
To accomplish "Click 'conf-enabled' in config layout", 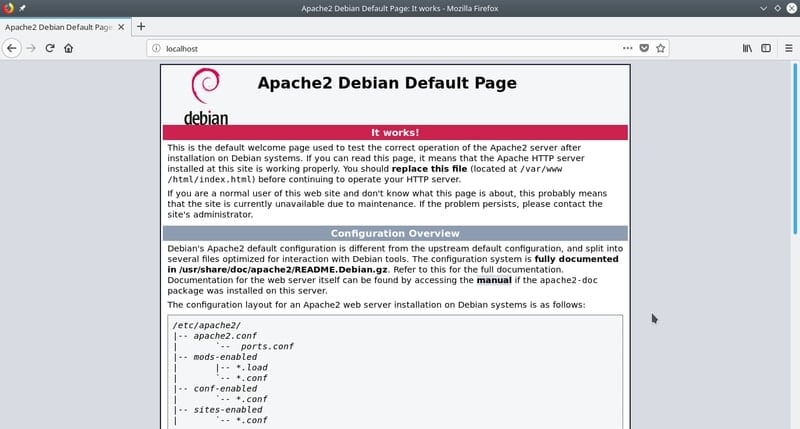I will pyautogui.click(x=225, y=389).
